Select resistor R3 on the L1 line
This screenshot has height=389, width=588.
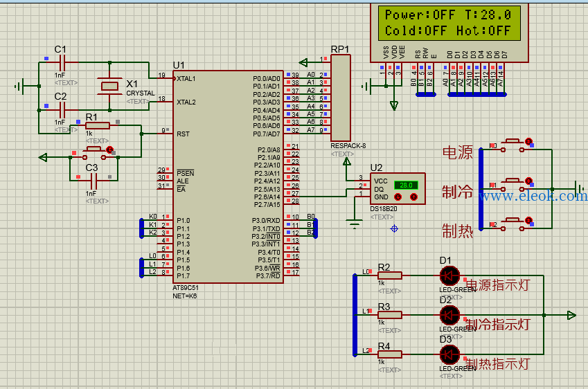pyautogui.click(x=390, y=315)
